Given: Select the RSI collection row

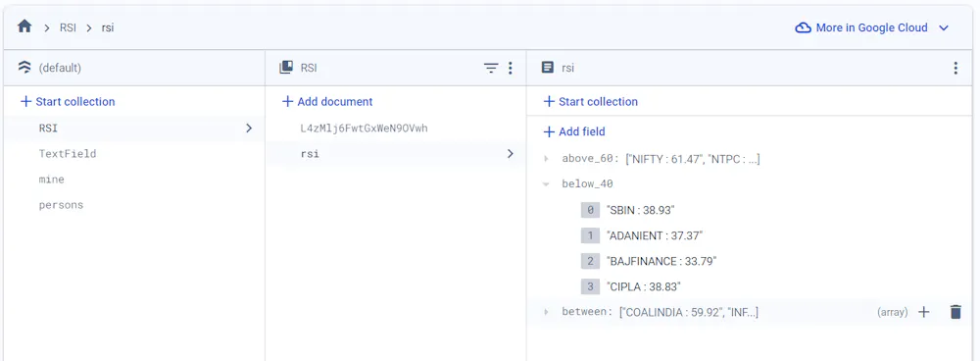Looking at the screenshot, I should pos(133,129).
